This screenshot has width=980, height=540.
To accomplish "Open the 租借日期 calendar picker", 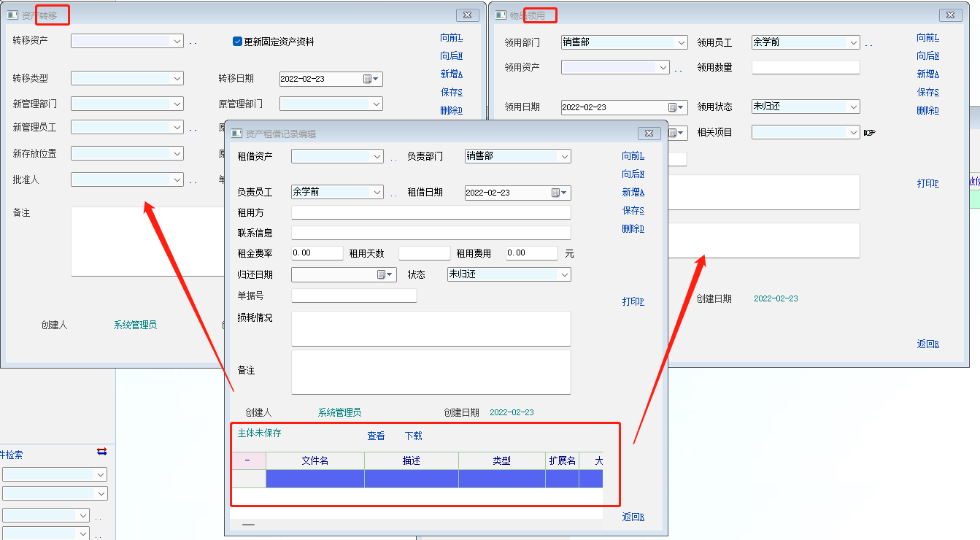I will [559, 193].
